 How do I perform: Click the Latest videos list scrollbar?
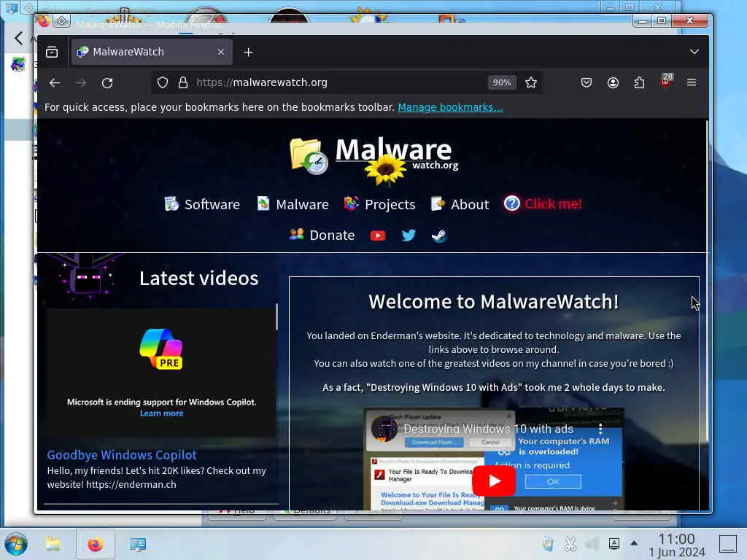pyautogui.click(x=276, y=317)
